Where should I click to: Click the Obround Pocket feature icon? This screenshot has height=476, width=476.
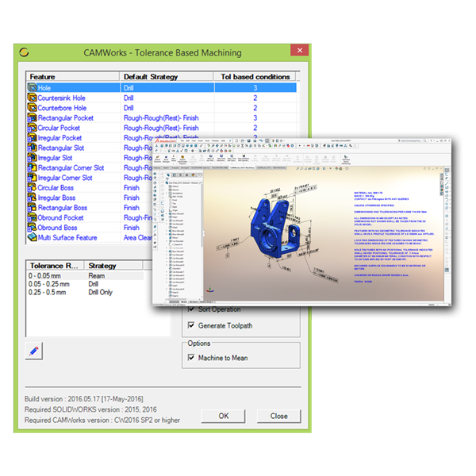(33, 217)
